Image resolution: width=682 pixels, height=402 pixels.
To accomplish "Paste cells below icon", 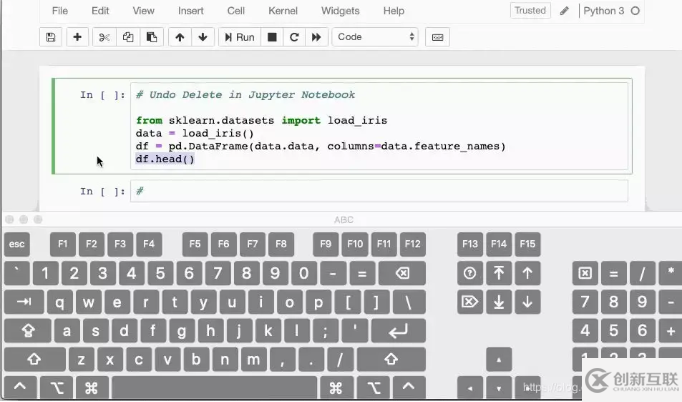I will 152,37.
